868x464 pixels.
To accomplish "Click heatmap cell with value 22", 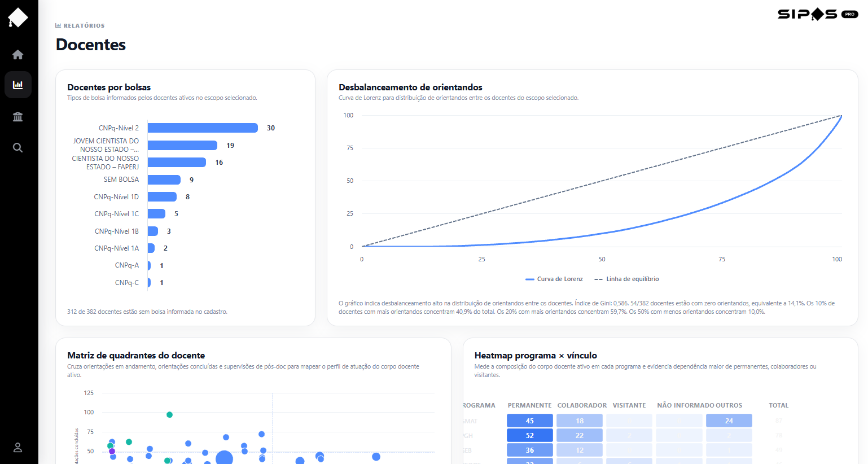I will (580, 435).
